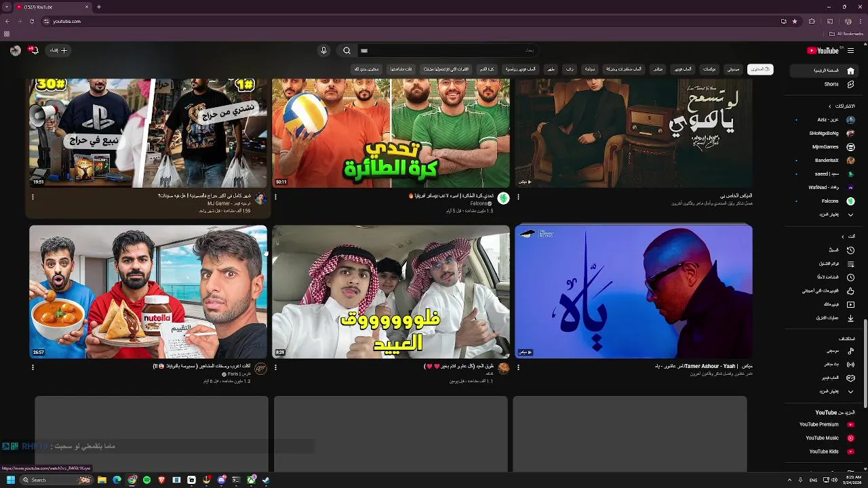Open options for the volleyball challenge video
This screenshot has height=488, width=868.
pos(275,197)
